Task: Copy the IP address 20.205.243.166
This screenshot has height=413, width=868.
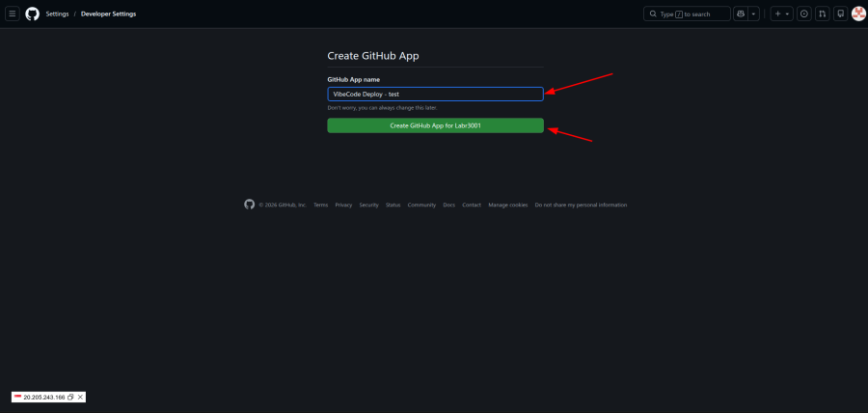Action: (x=70, y=397)
